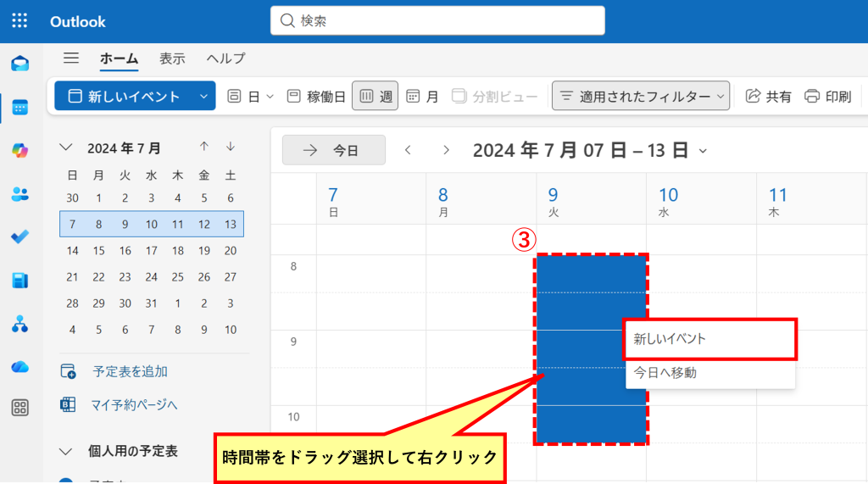Switch to the 月 (month) view
Screen dimensions: 868x484
pos(422,97)
